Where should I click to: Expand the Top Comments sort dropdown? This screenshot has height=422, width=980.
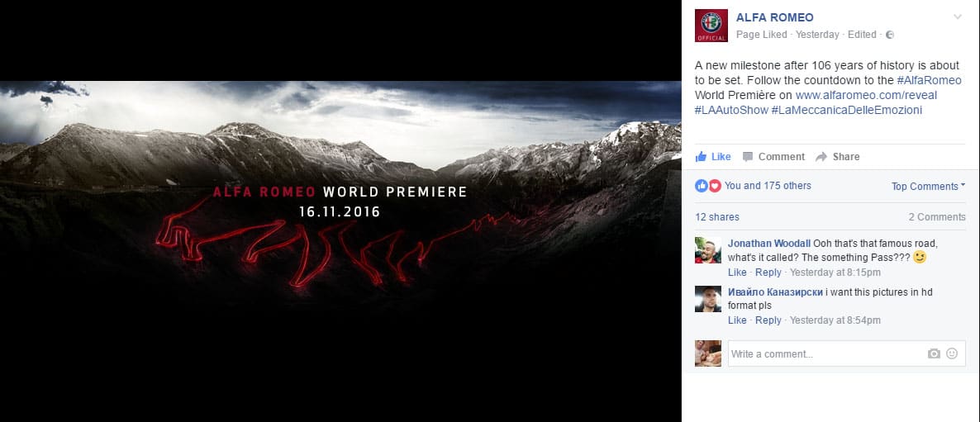pos(928,186)
